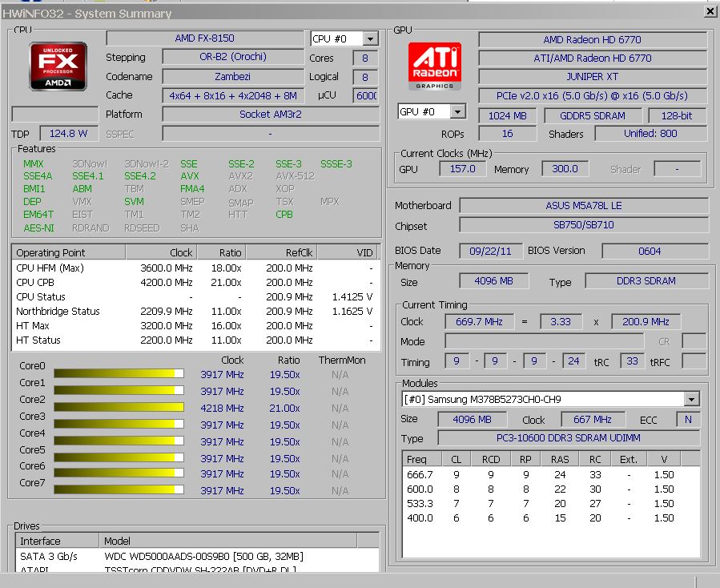Image resolution: width=720 pixels, height=588 pixels.
Task: Click the AES-NI feature label
Action: pos(39,228)
